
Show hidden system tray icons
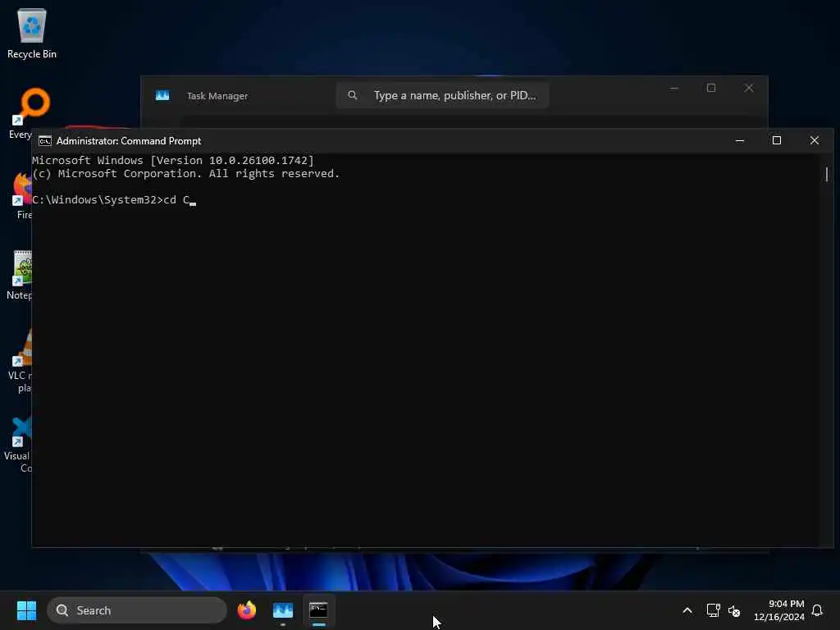click(687, 610)
